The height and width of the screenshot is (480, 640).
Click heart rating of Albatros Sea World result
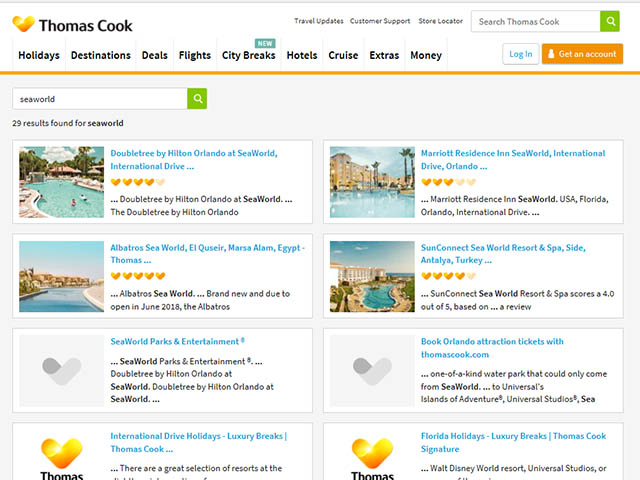click(138, 276)
